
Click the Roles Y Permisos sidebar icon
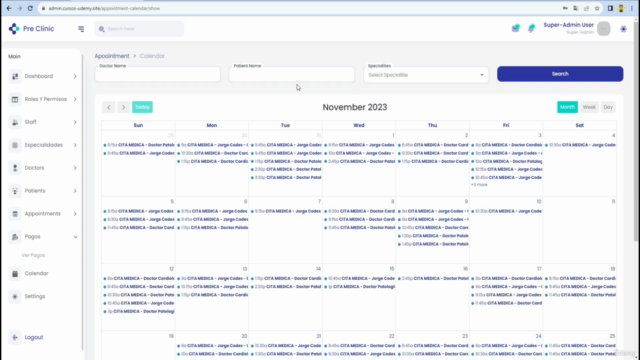[x=15, y=99]
